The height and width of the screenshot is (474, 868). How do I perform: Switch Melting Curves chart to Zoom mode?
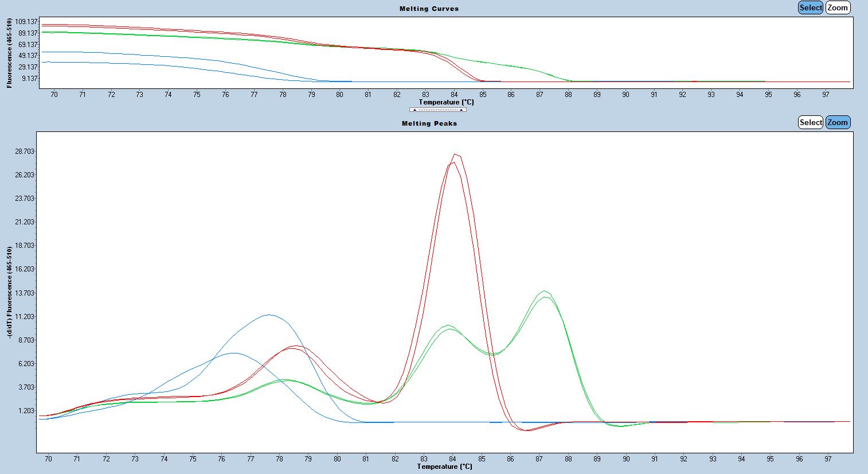(837, 7)
